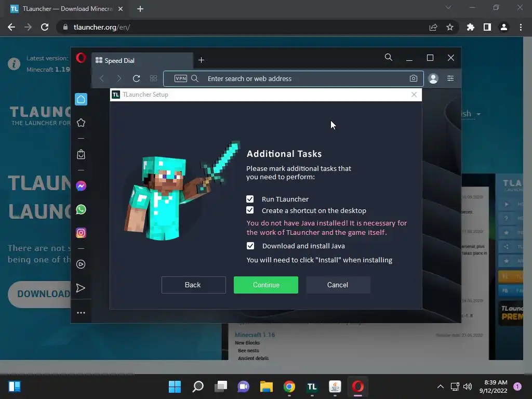Click Opera search or web address field
532x399 pixels.
pyautogui.click(x=294, y=78)
